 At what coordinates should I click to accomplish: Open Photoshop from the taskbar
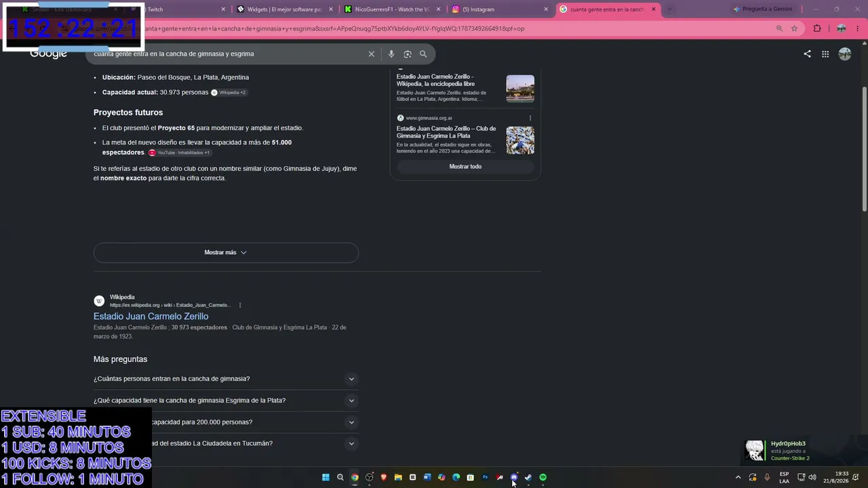(x=485, y=477)
